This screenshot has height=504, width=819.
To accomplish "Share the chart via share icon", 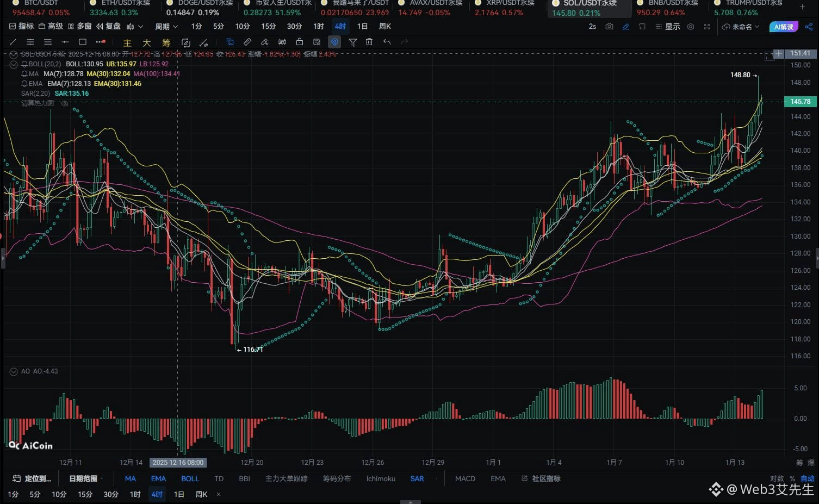I will pos(809,26).
